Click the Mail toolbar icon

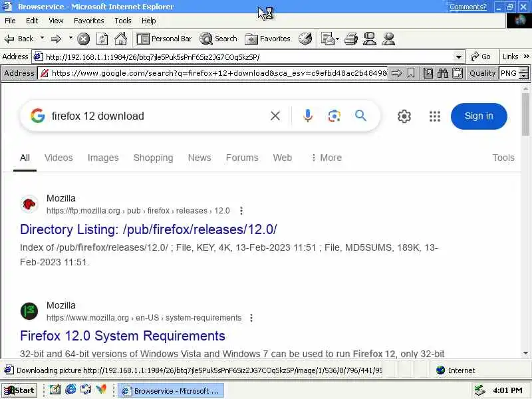(327, 39)
